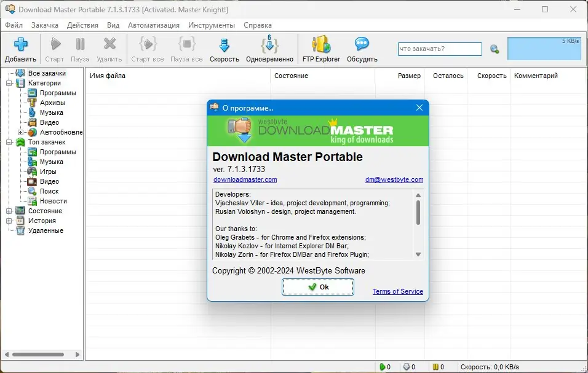Select Все закачки in the tree

click(47, 73)
